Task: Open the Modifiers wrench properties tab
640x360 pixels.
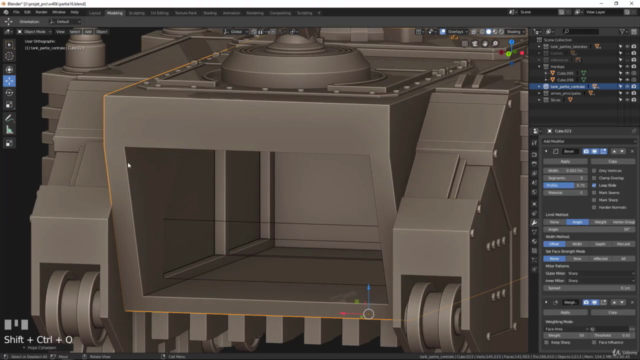Action: [x=534, y=222]
